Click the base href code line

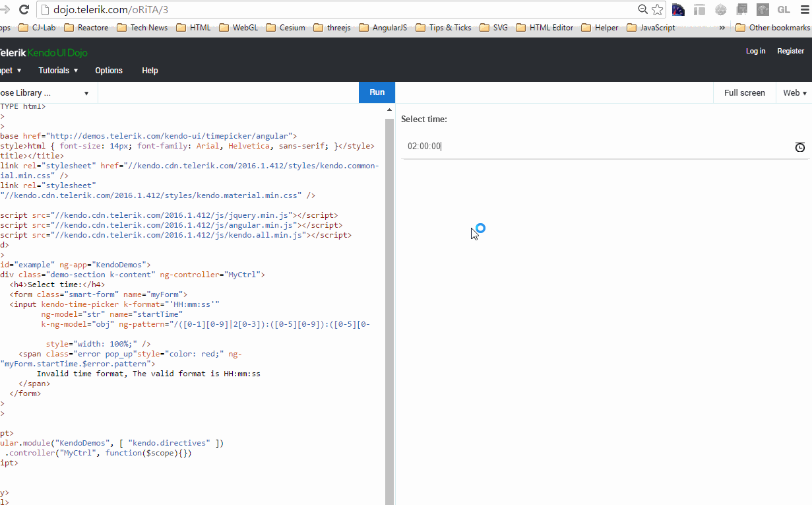149,136
